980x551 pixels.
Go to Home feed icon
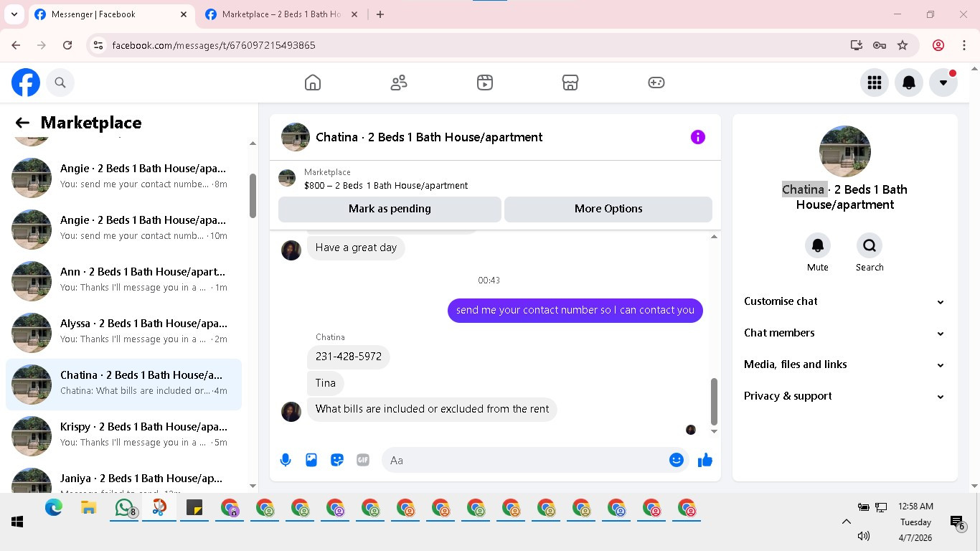[x=313, y=83]
